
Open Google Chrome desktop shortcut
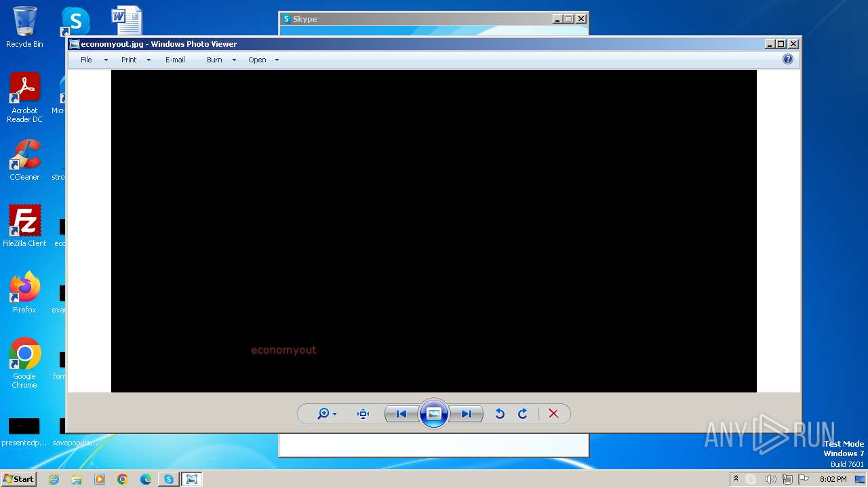coord(24,363)
